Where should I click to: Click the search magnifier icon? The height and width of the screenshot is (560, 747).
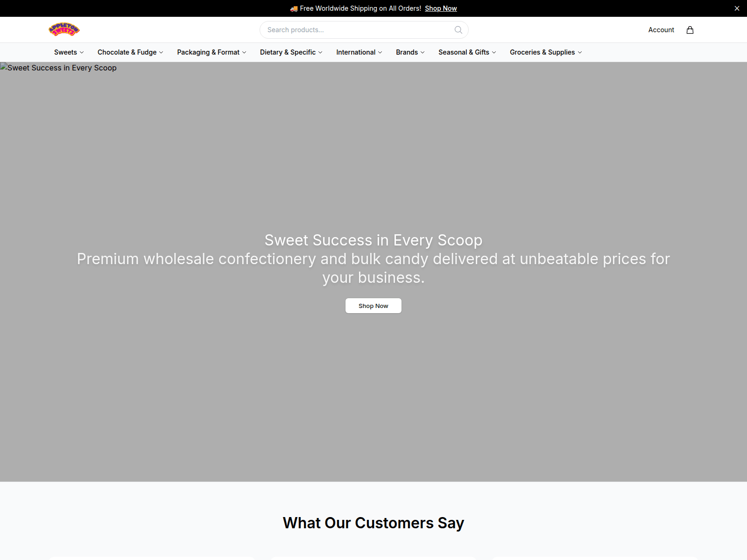[458, 30]
